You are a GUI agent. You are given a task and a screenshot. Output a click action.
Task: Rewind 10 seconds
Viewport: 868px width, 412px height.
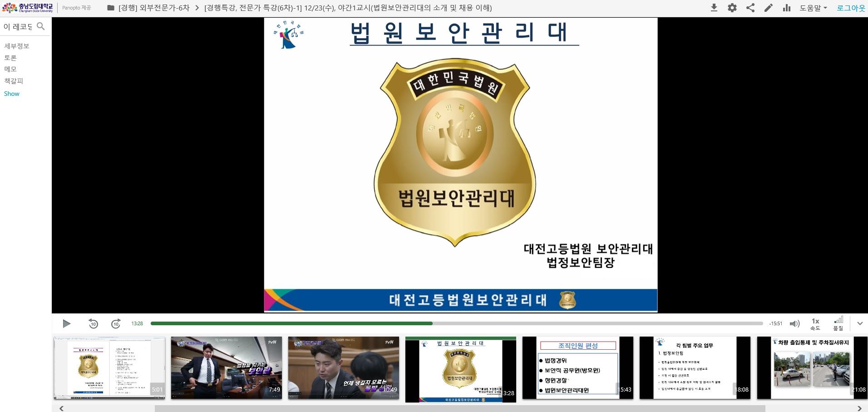93,323
